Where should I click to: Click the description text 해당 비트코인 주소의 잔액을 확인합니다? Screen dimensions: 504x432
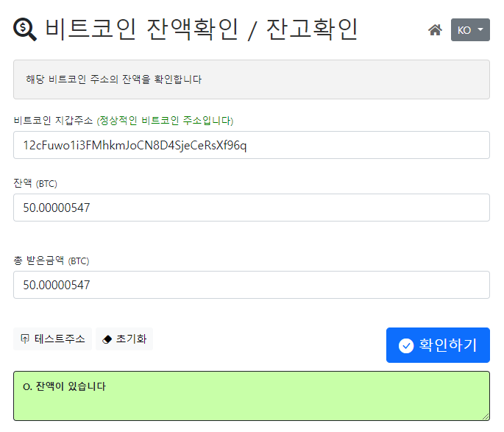114,79
